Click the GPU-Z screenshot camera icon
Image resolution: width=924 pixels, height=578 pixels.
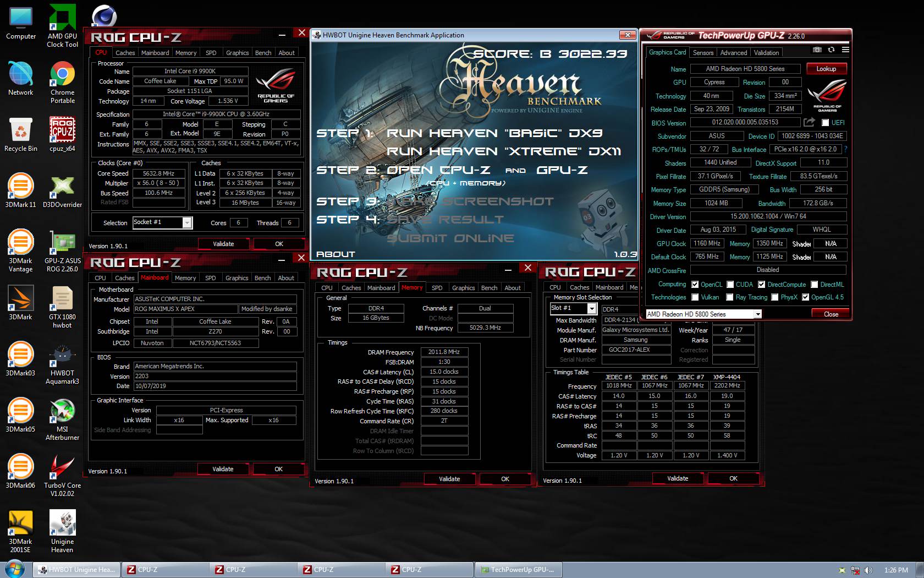817,50
